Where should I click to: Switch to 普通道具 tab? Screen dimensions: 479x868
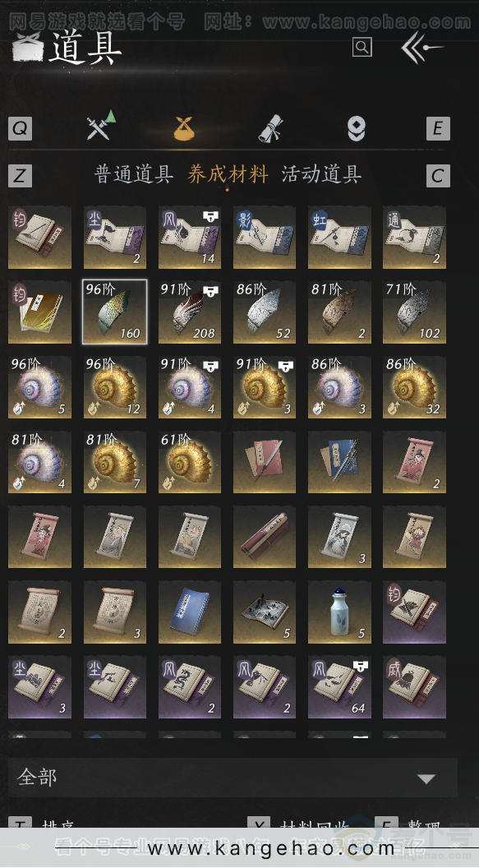coord(133,174)
